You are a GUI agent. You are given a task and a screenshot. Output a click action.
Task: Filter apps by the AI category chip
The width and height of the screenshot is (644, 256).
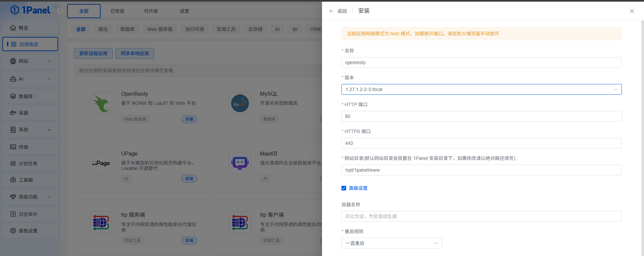[x=277, y=29]
